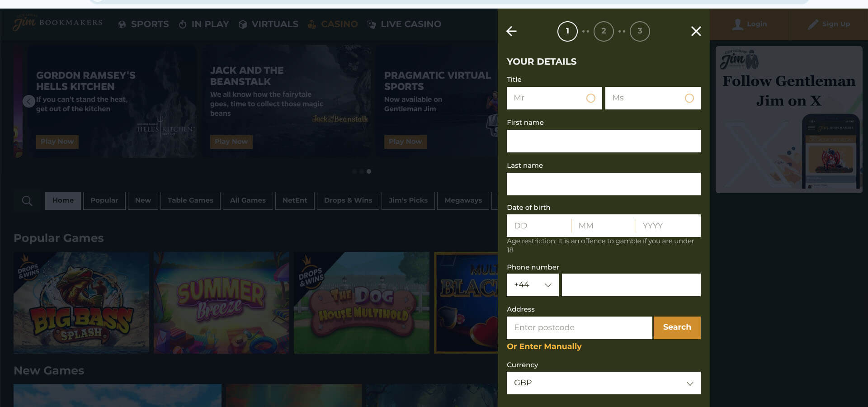Switch to the Drops & Wins tab
Viewport: 868px width, 407px height.
pyautogui.click(x=348, y=201)
